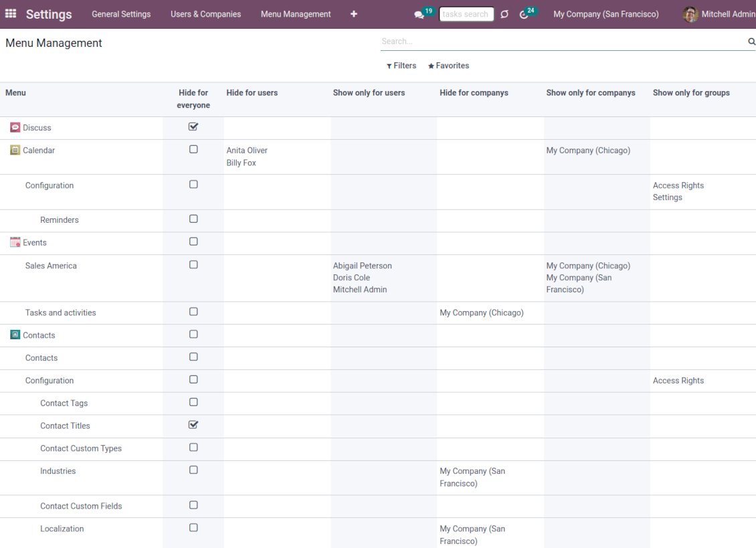This screenshot has height=548, width=756.
Task: Click the Hide for users column header
Action: click(x=252, y=92)
